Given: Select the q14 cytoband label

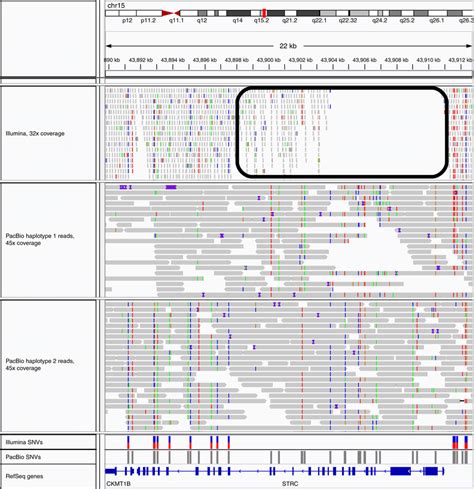Looking at the screenshot, I should (x=237, y=20).
